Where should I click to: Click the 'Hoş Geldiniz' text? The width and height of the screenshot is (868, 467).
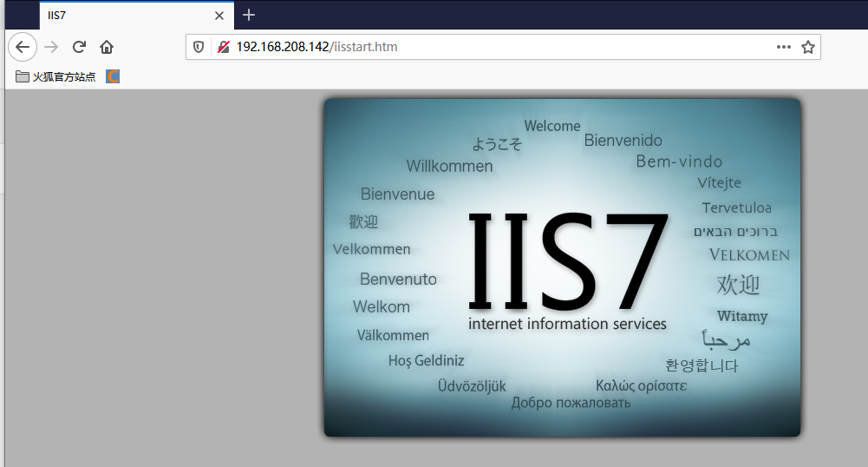click(427, 360)
